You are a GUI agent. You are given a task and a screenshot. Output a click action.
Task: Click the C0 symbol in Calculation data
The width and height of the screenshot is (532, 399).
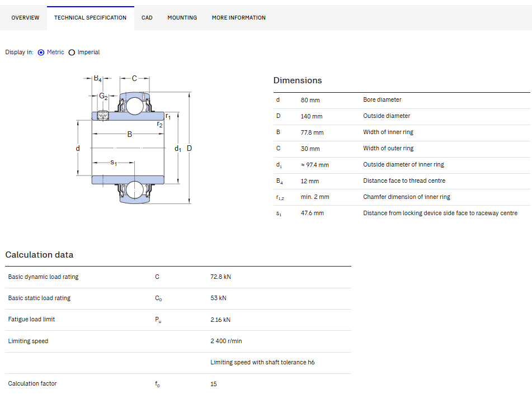(158, 298)
